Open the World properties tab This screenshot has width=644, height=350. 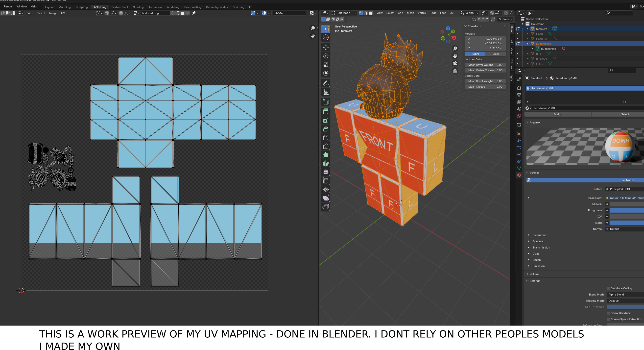pyautogui.click(x=519, y=116)
